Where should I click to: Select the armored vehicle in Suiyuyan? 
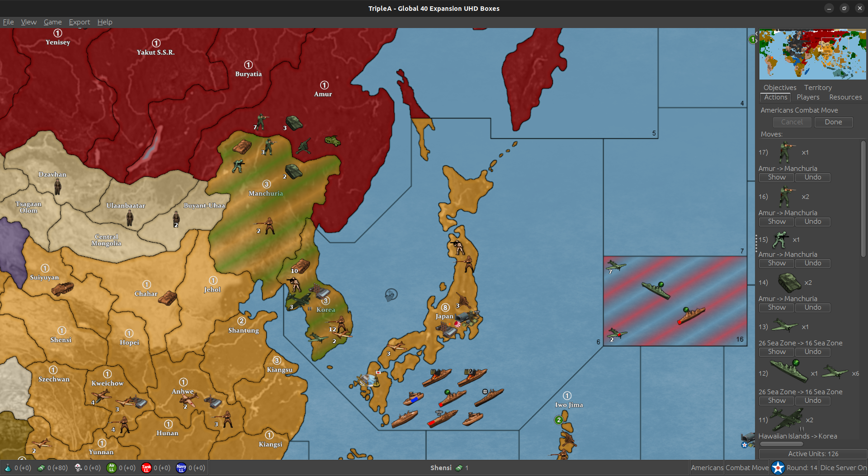pyautogui.click(x=62, y=288)
